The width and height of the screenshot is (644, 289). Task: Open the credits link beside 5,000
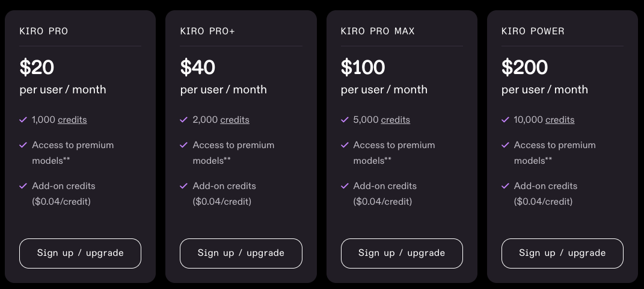pyautogui.click(x=396, y=120)
